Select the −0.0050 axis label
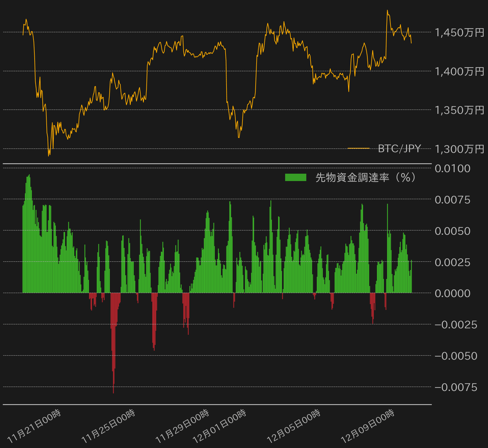Image resolution: width=488 pixels, height=448 pixels. tap(456, 356)
